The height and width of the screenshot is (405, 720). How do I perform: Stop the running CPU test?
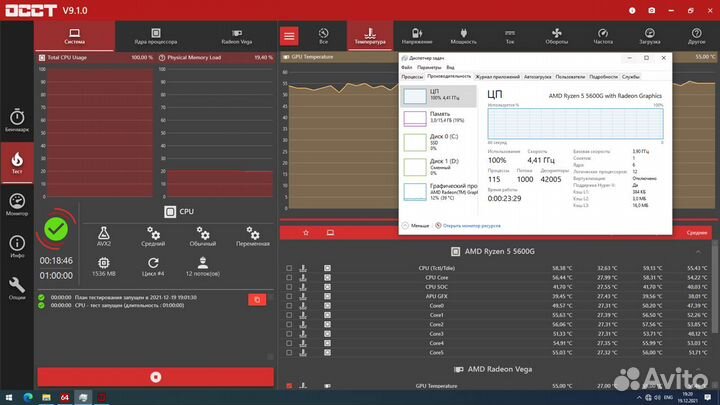[x=156, y=377]
